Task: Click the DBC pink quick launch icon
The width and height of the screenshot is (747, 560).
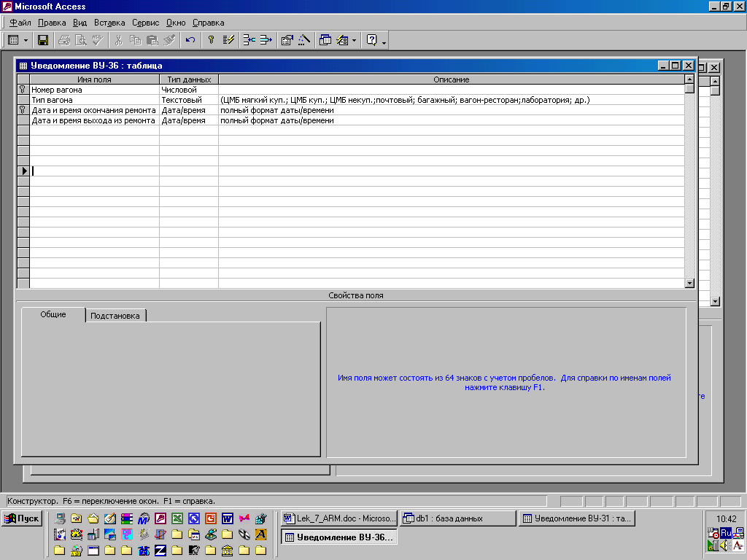Action: (x=127, y=534)
